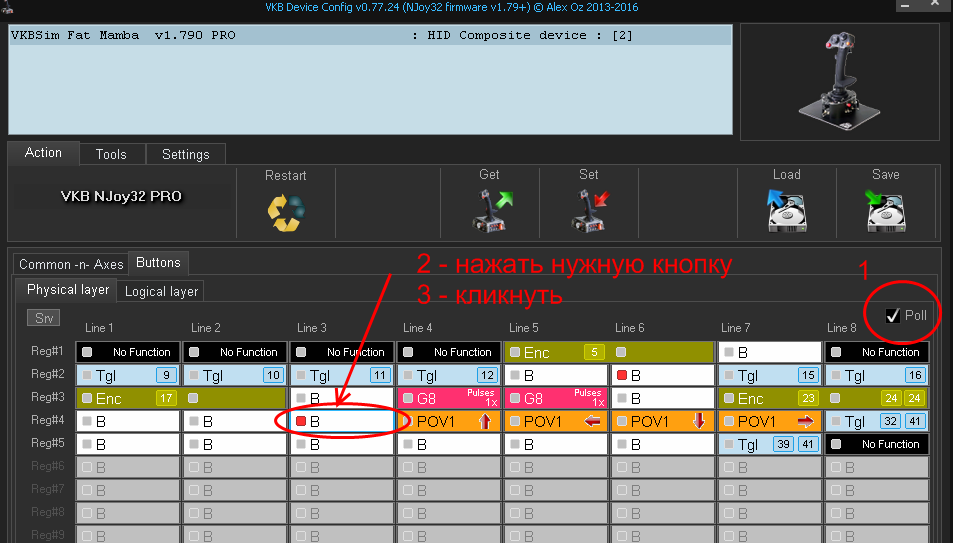Click the Reg#4 B cell in Line 1
Viewport: 953px width, 543px height.
[x=128, y=421]
